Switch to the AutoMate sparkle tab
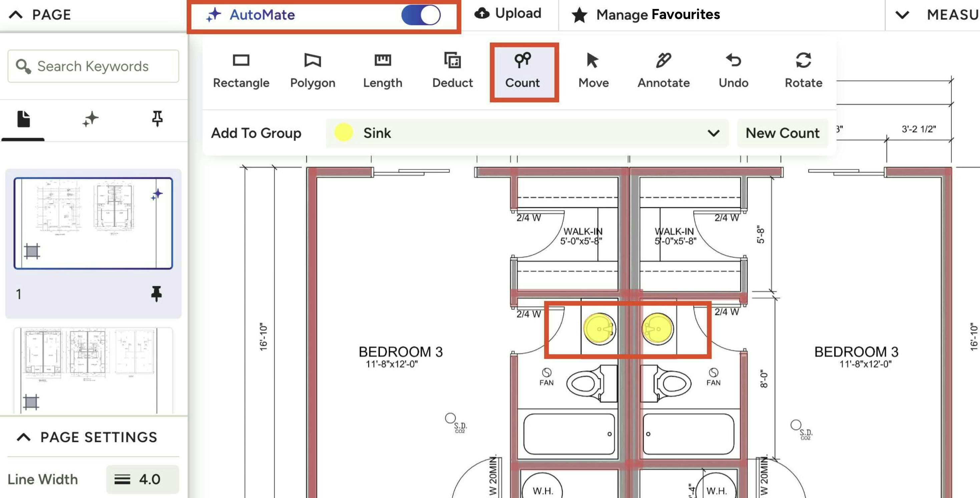 (90, 119)
